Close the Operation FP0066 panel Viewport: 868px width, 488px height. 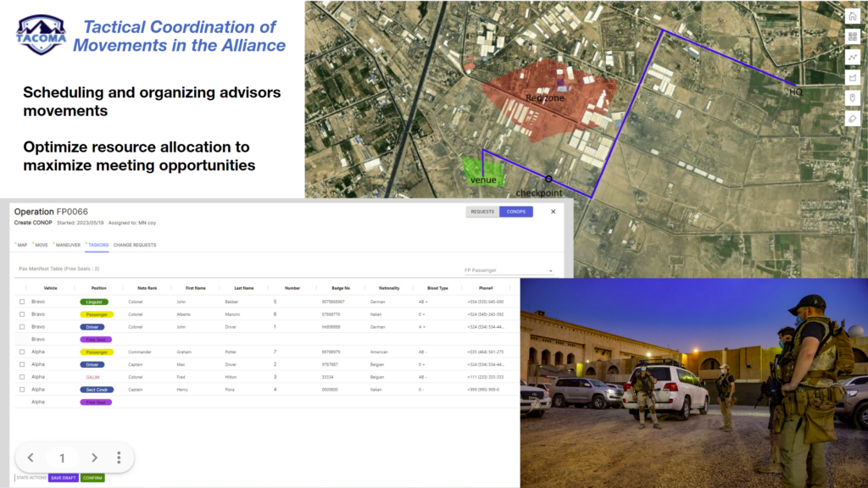pos(554,212)
